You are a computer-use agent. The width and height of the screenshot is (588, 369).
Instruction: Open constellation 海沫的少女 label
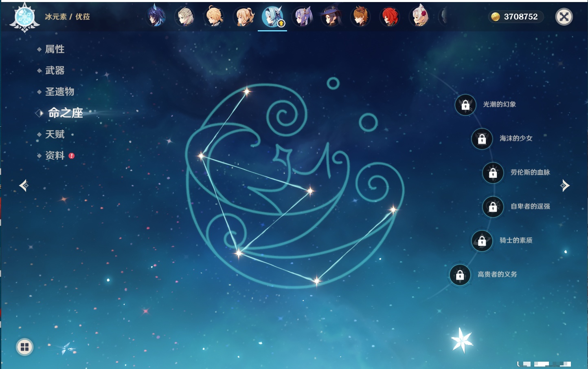point(516,138)
